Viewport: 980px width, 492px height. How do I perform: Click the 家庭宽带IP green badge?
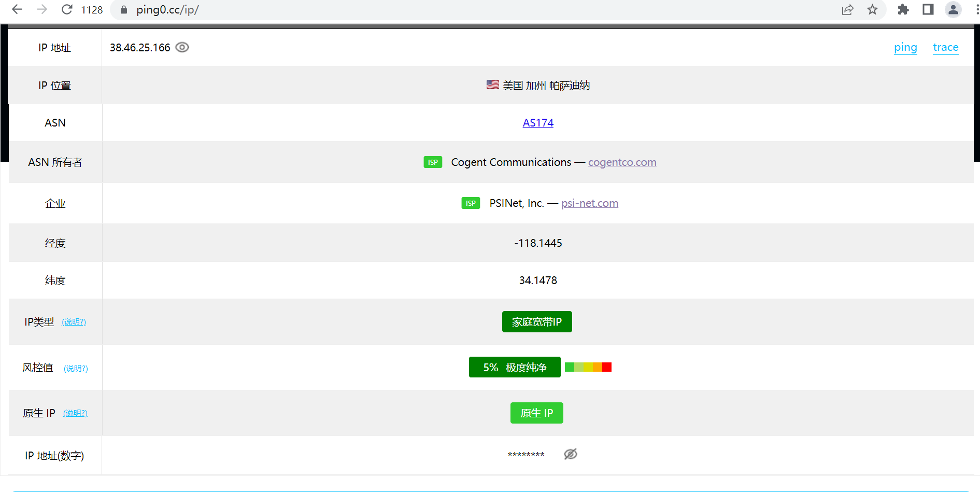pos(537,322)
